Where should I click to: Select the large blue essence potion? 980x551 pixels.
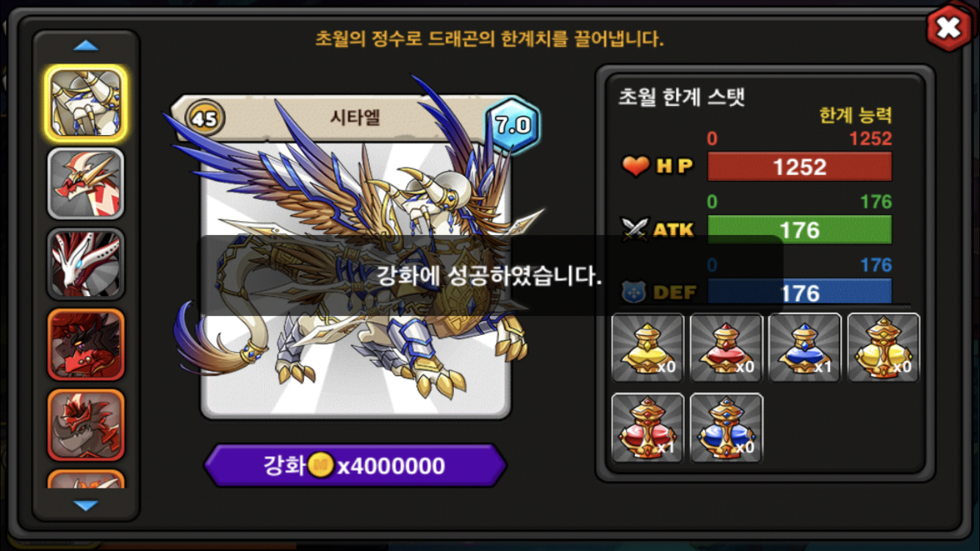[727, 428]
